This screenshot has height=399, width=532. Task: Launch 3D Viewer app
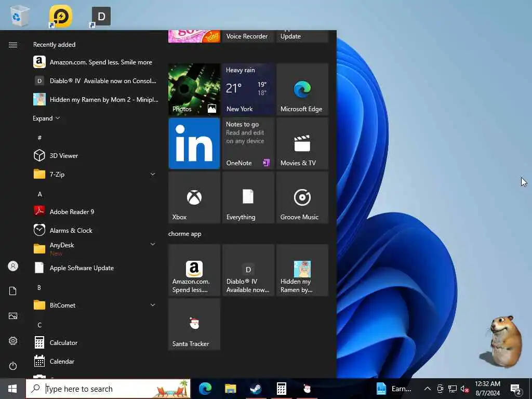[96, 155]
